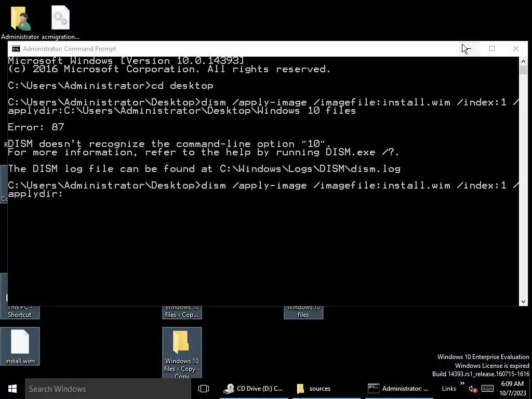Maximize the Command Prompt window
Viewport: 532px width, 399px height.
(x=492, y=48)
